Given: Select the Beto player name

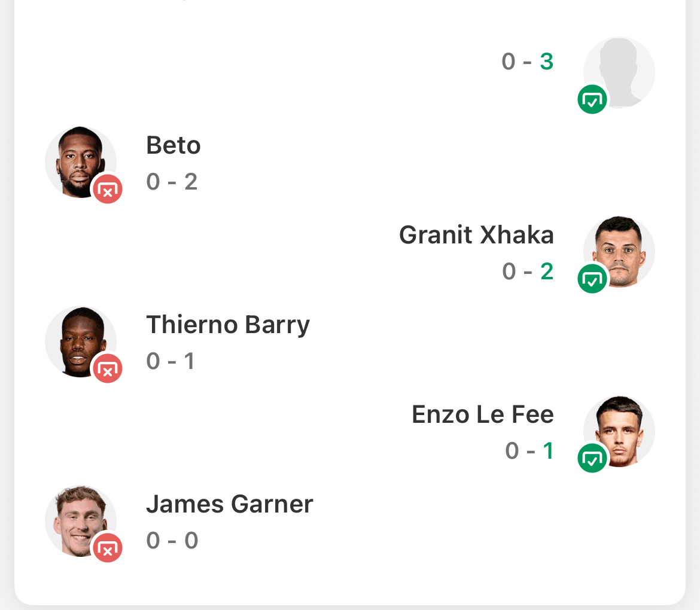Looking at the screenshot, I should point(174,145).
